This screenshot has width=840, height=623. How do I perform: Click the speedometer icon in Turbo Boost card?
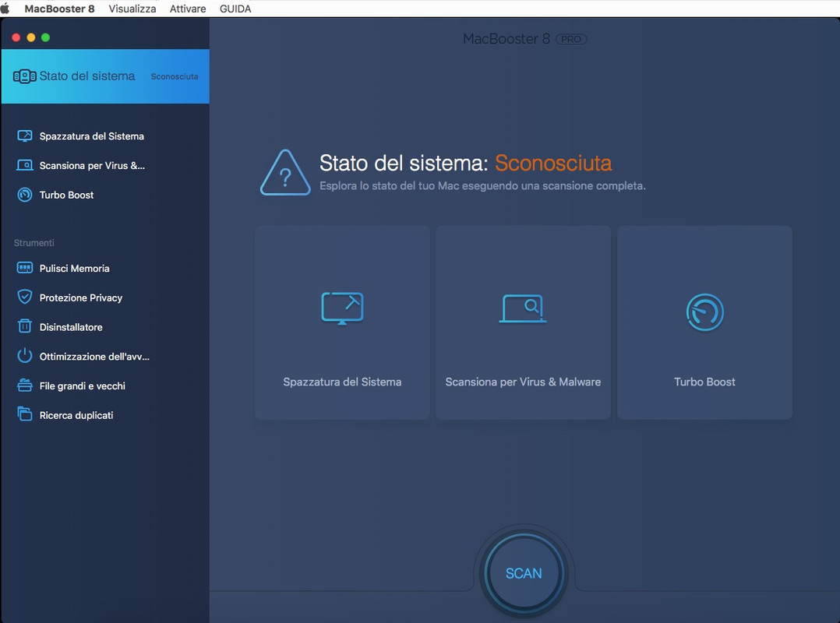tap(705, 312)
